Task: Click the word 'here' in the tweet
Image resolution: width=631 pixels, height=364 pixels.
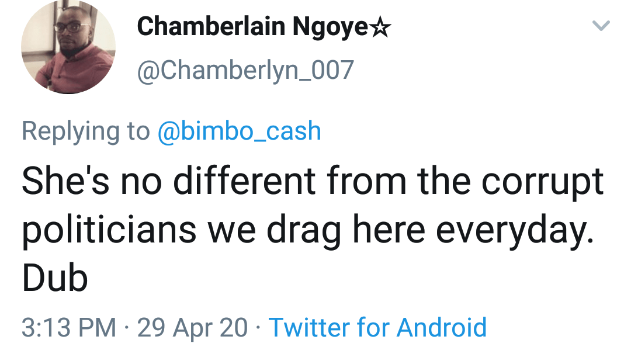Action: pyautogui.click(x=389, y=229)
